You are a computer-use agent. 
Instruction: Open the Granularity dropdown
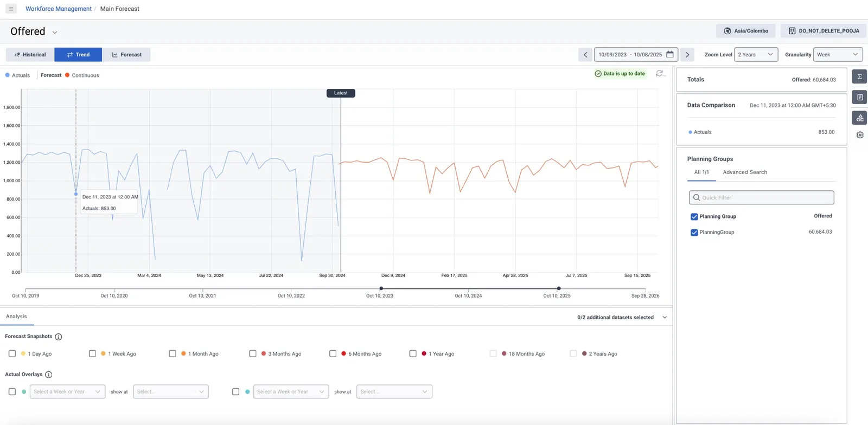click(838, 55)
